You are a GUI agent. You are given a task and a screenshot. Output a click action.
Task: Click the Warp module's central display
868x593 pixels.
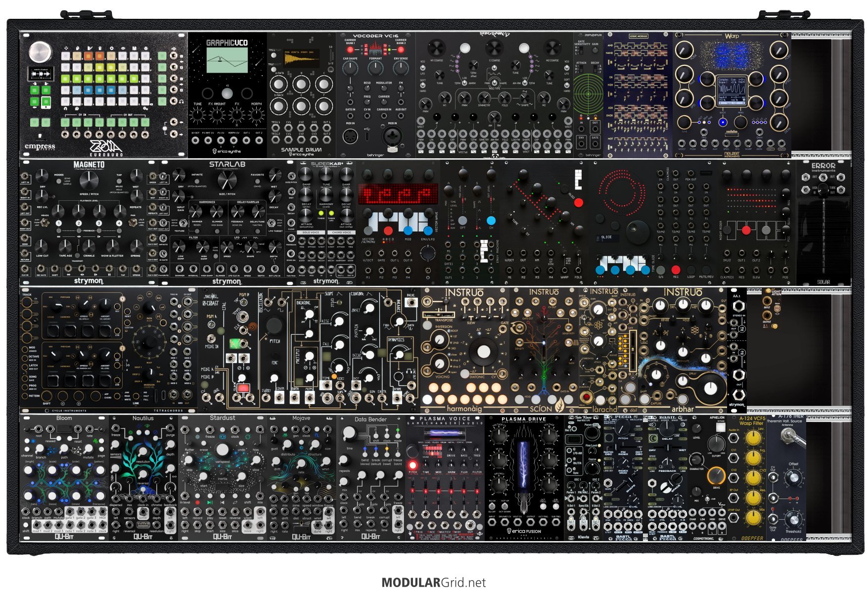tap(731, 90)
